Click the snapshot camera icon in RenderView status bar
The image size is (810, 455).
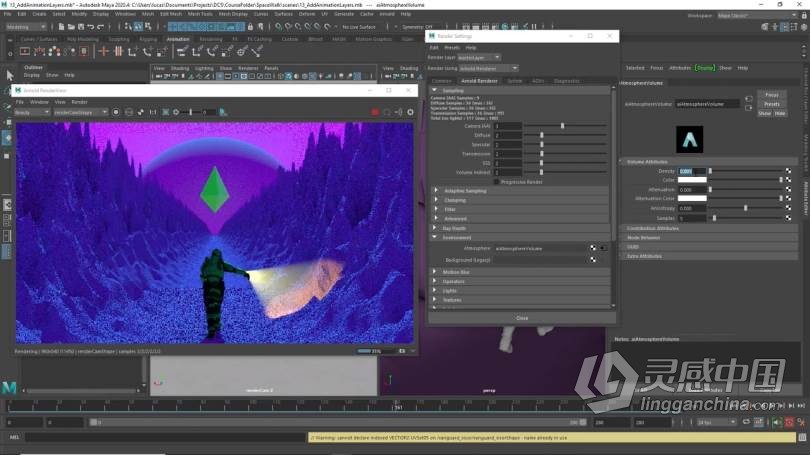pos(402,351)
